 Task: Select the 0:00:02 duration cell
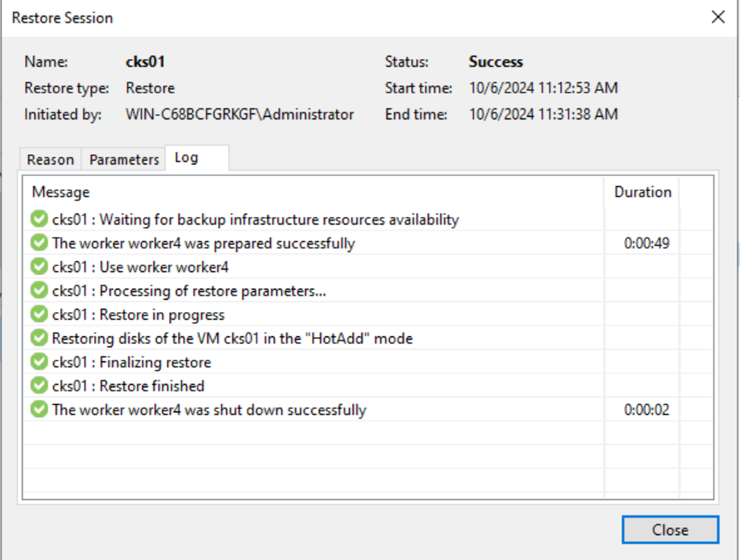(647, 410)
